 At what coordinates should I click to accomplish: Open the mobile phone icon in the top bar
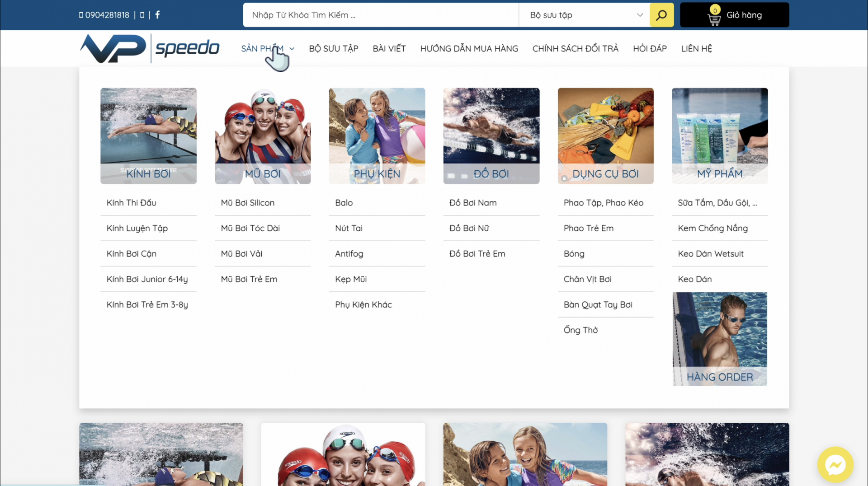click(142, 15)
